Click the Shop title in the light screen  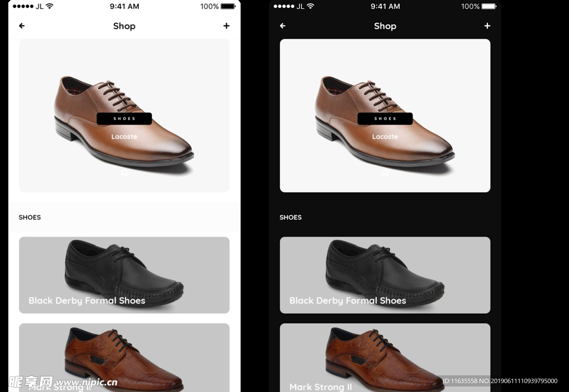tap(124, 26)
